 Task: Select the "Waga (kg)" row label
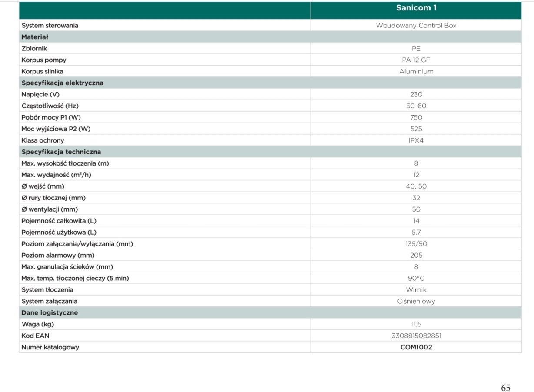pyautogui.click(x=38, y=324)
